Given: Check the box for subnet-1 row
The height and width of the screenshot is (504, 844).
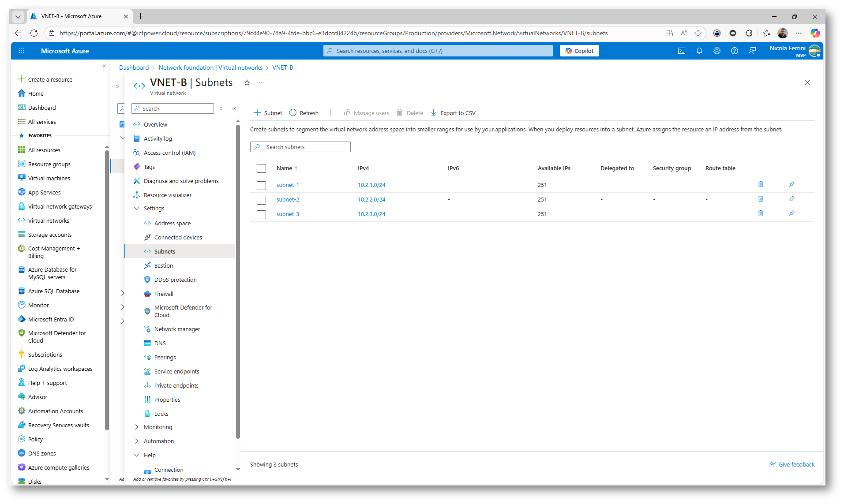Looking at the screenshot, I should 261,185.
